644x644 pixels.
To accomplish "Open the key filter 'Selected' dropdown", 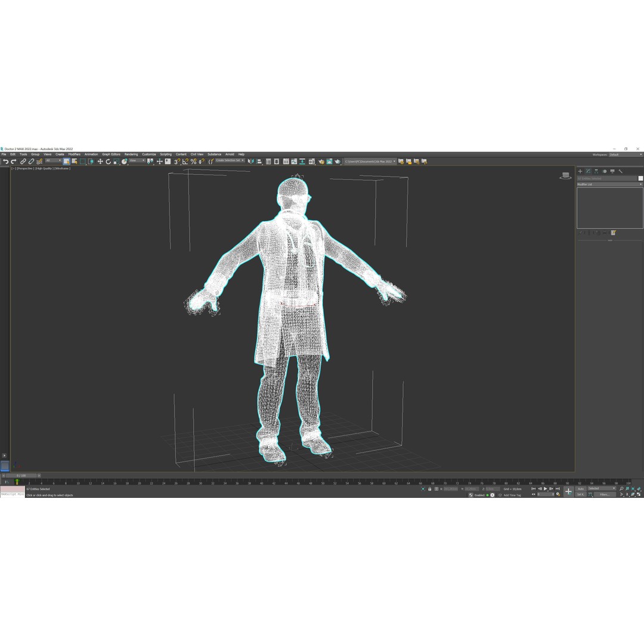I will pyautogui.click(x=602, y=488).
